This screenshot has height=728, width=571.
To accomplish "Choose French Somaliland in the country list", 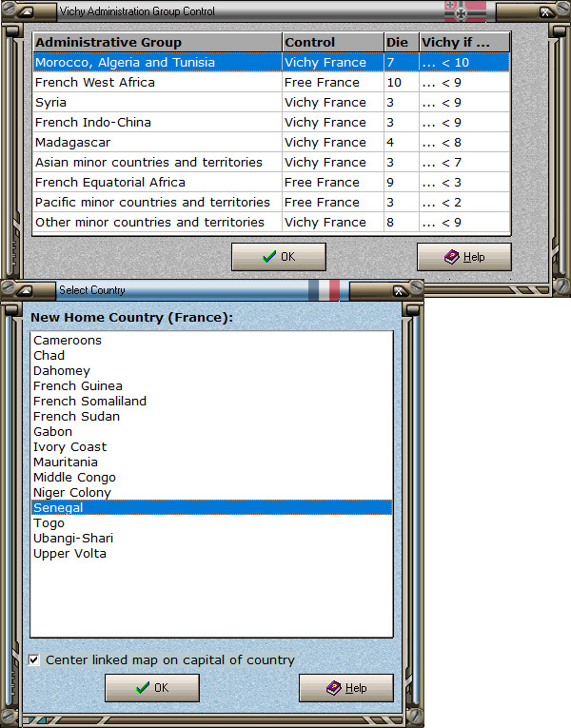I will 211,402.
